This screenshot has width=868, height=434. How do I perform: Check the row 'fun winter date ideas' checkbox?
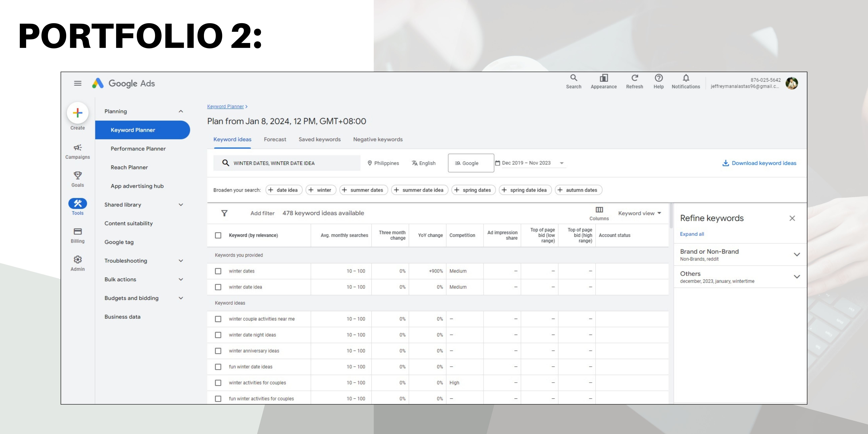coord(218,367)
